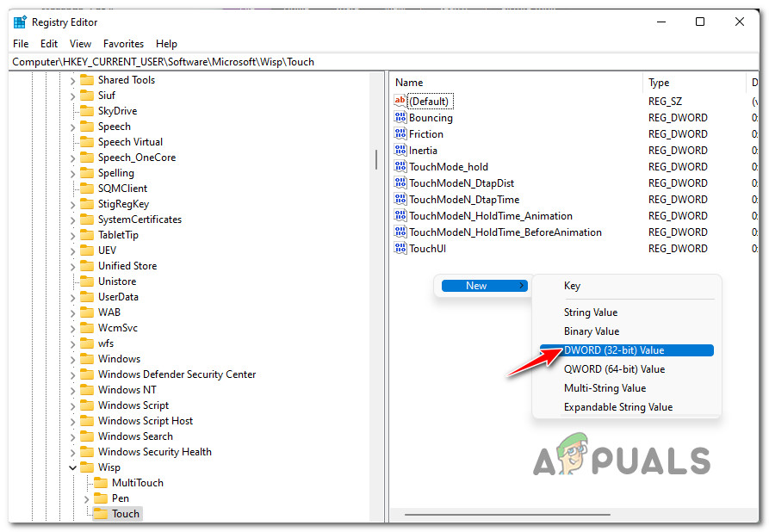Expand the Pen subkey
Image resolution: width=769 pixels, height=532 pixels.
[86, 498]
